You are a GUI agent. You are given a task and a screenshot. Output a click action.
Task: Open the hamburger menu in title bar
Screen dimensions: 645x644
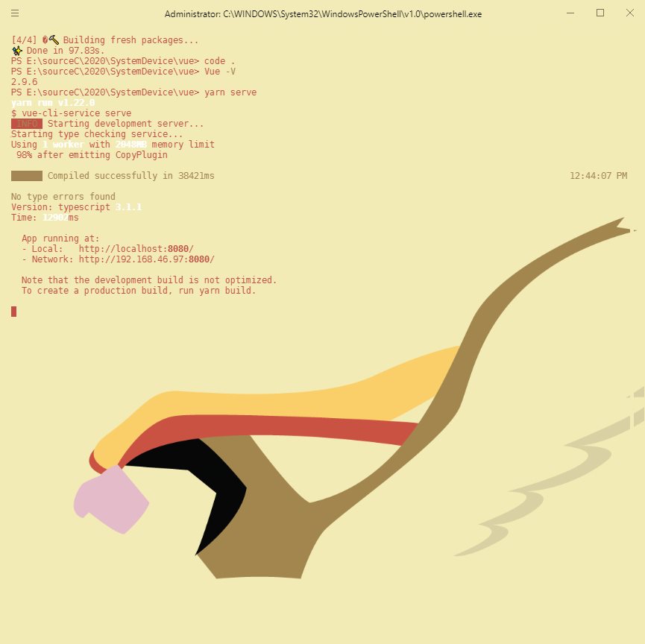pos(15,13)
